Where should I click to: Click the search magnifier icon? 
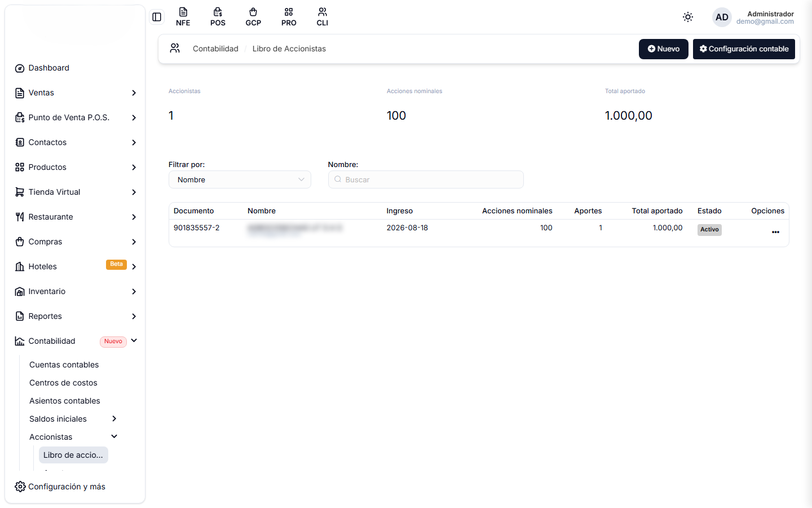click(x=338, y=179)
